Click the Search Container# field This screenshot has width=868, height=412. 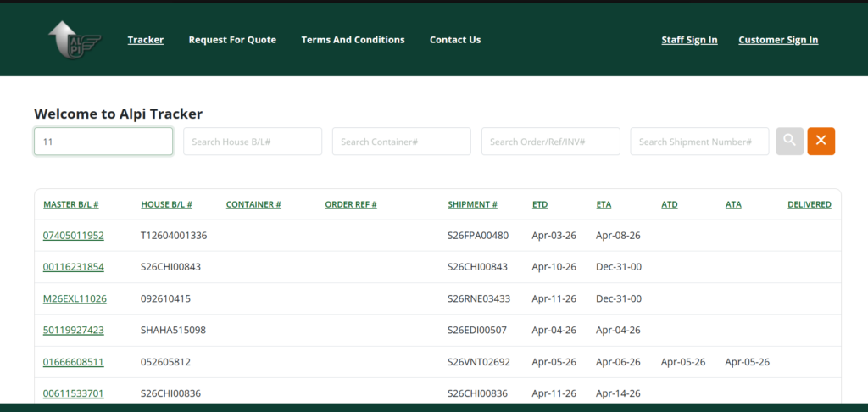401,142
